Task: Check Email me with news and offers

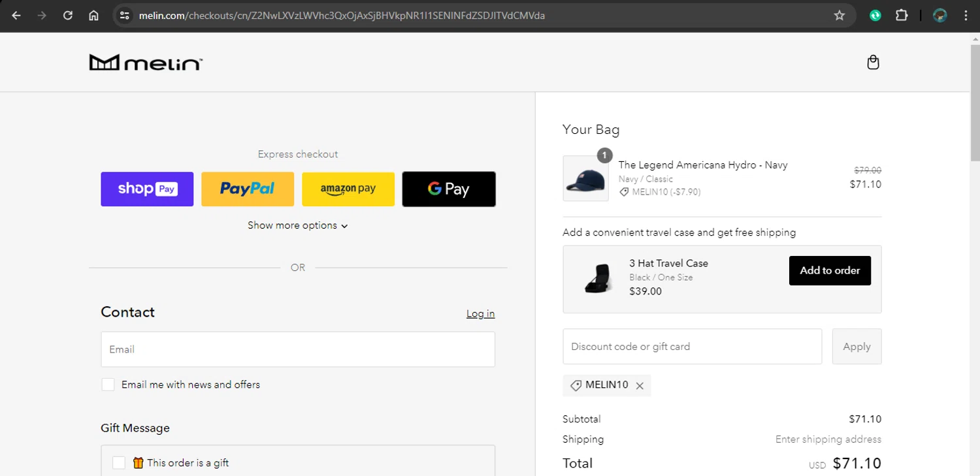Action: tap(108, 385)
